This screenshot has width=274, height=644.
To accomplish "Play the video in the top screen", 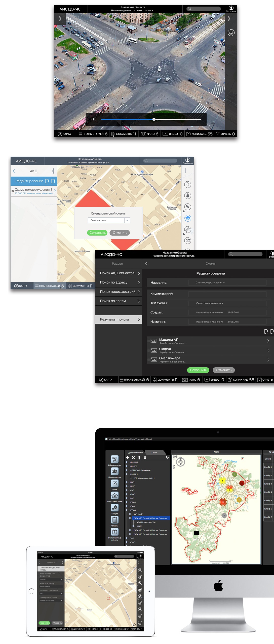I will [x=93, y=119].
